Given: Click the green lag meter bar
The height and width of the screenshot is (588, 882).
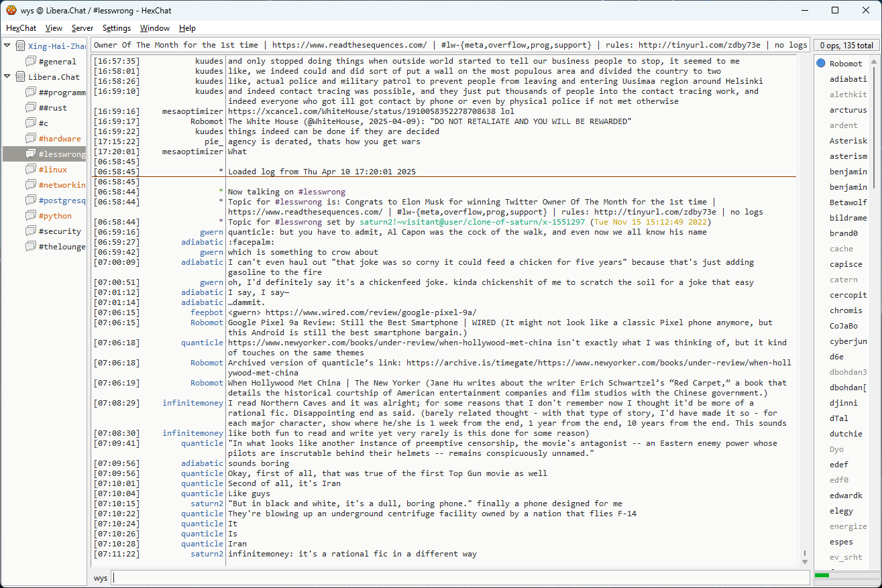Looking at the screenshot, I should pos(822,575).
